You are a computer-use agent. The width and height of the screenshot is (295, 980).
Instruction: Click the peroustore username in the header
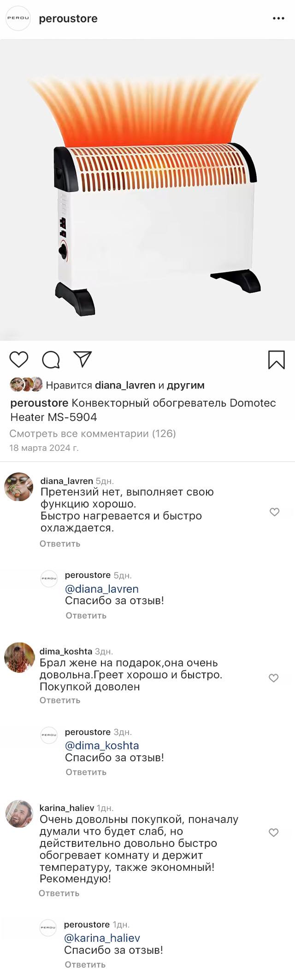68,19
